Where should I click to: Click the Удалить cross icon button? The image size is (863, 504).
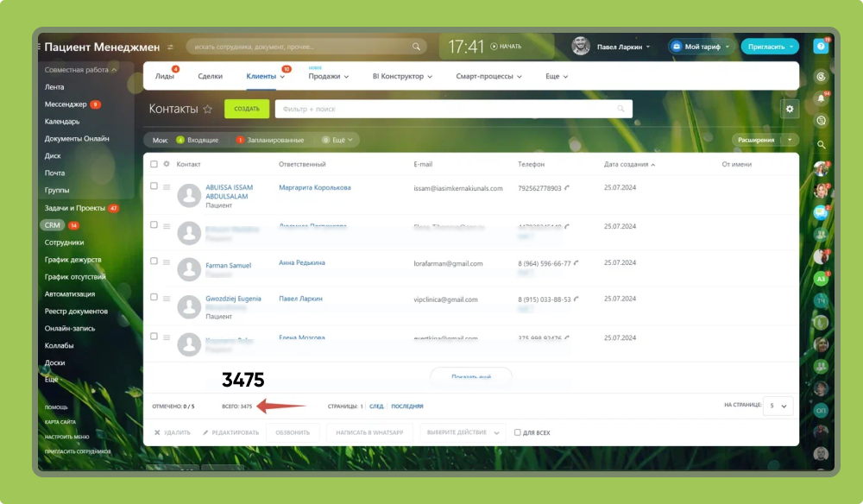pyautogui.click(x=173, y=432)
